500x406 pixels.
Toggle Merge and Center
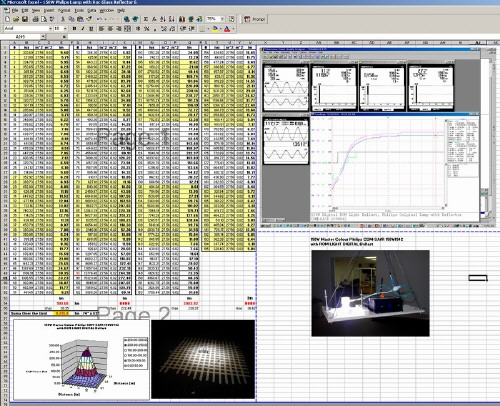point(127,29)
